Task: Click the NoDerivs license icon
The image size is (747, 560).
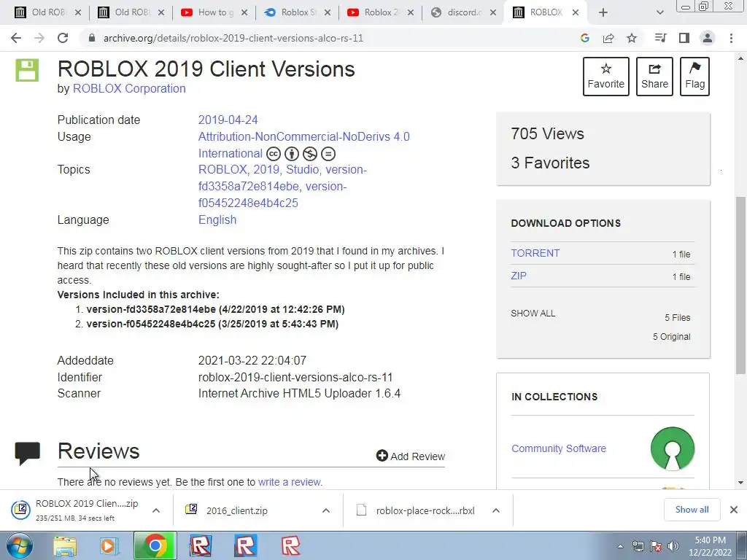Action: 328,154
